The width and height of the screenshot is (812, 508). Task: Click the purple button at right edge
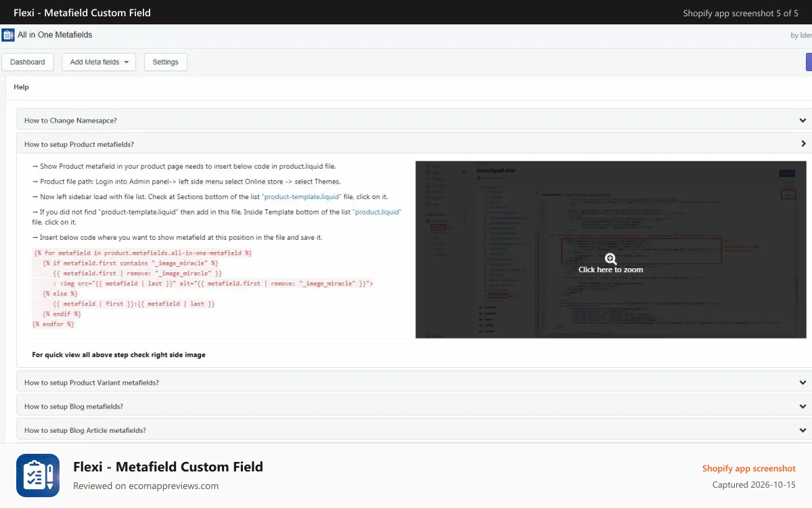(x=809, y=62)
